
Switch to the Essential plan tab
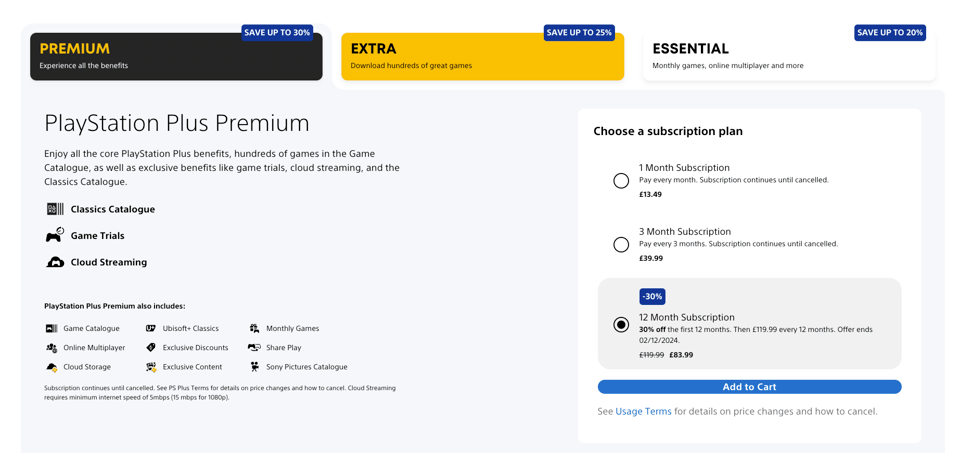pos(789,56)
